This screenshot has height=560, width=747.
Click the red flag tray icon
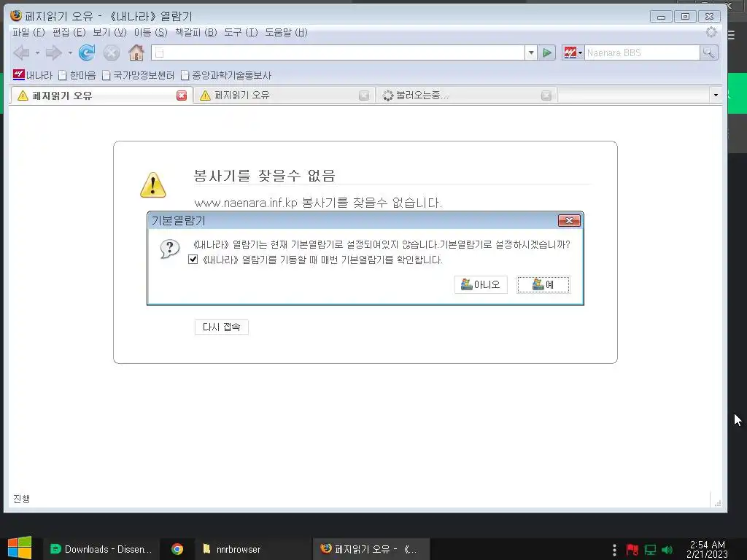632,550
